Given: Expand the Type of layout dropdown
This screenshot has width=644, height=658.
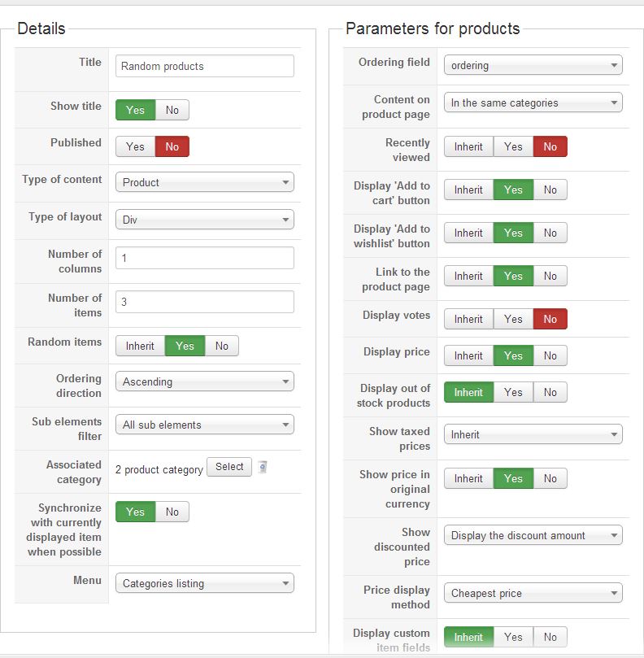Looking at the screenshot, I should pyautogui.click(x=204, y=220).
